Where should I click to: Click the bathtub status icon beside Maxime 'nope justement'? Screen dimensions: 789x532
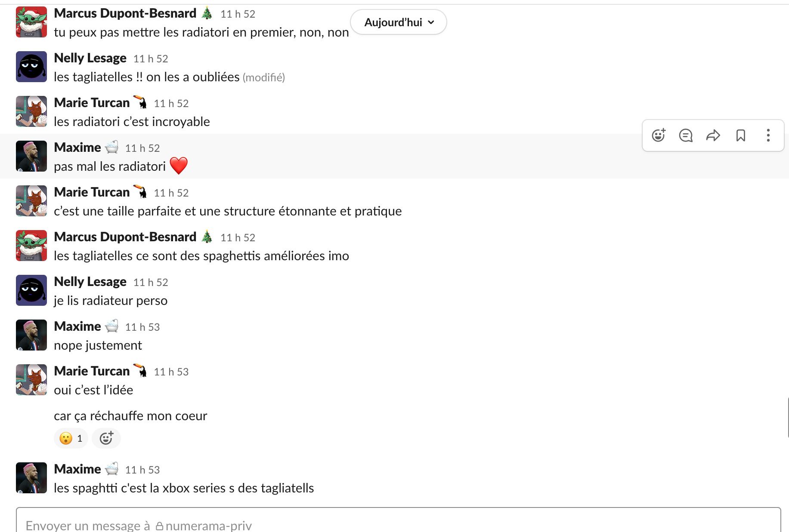(112, 326)
